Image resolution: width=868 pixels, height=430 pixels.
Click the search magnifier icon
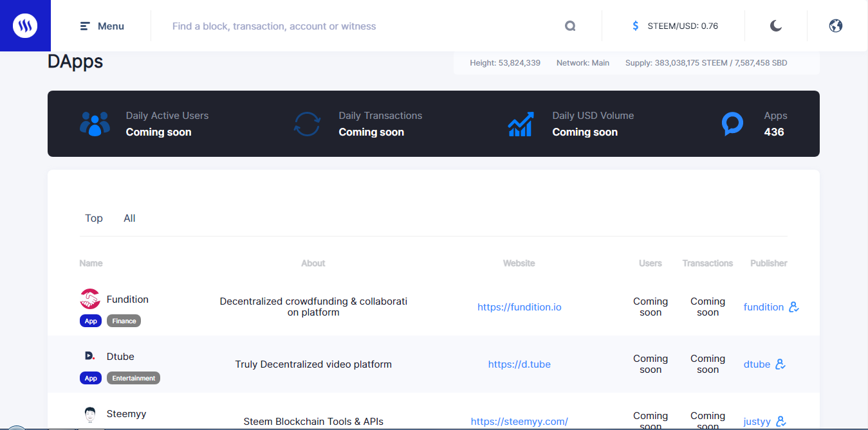click(570, 26)
